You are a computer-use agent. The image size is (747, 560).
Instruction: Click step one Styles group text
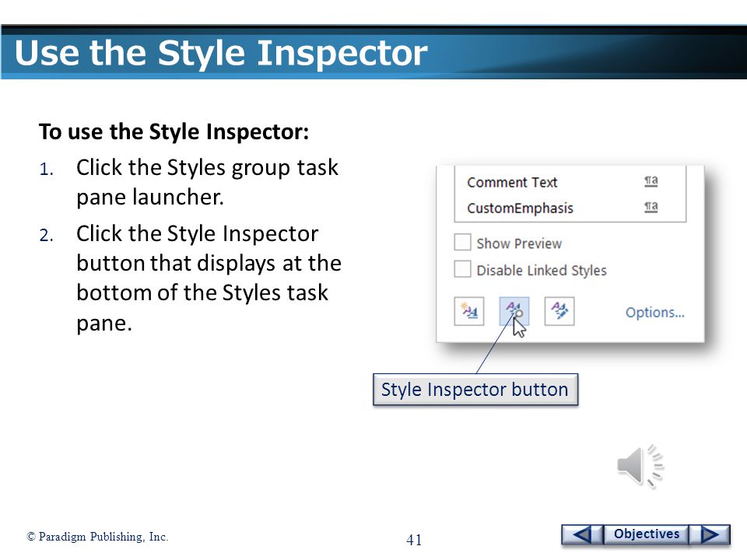click(207, 182)
